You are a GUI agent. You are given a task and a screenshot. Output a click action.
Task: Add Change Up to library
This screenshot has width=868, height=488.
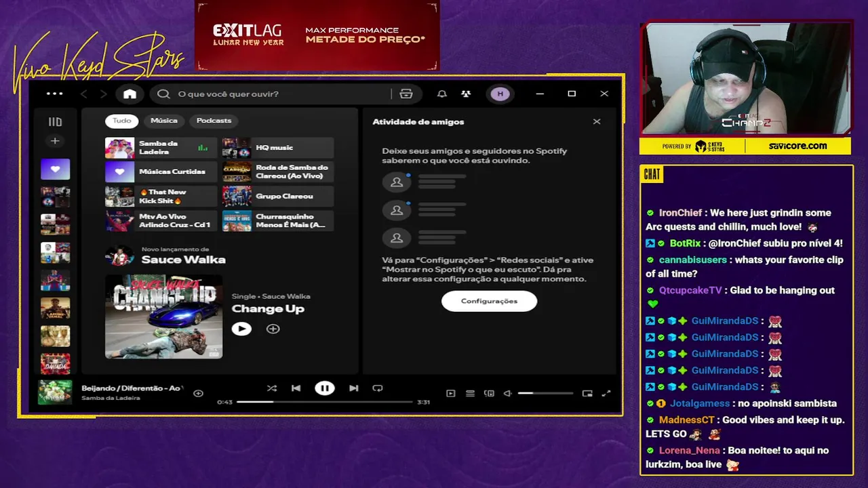273,329
